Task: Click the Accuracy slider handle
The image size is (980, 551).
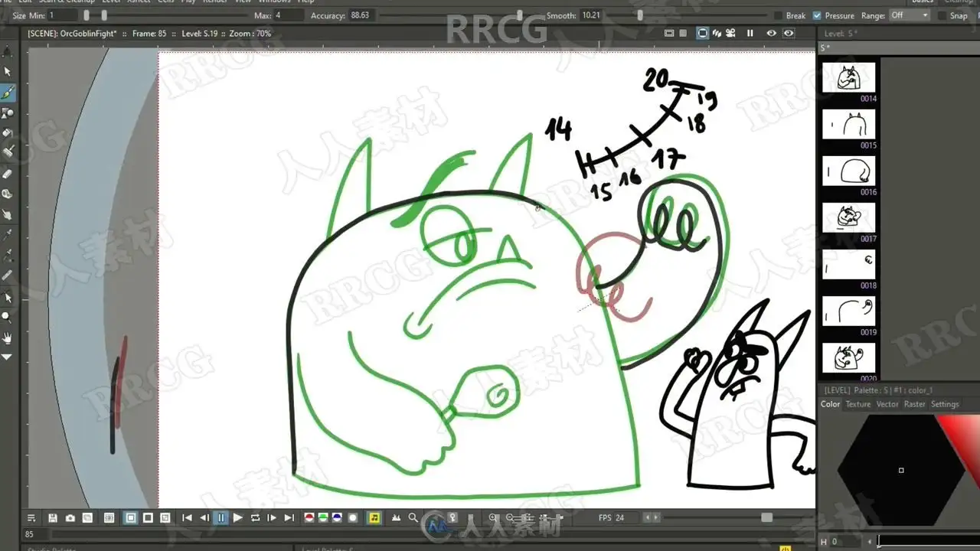Action: coord(519,15)
